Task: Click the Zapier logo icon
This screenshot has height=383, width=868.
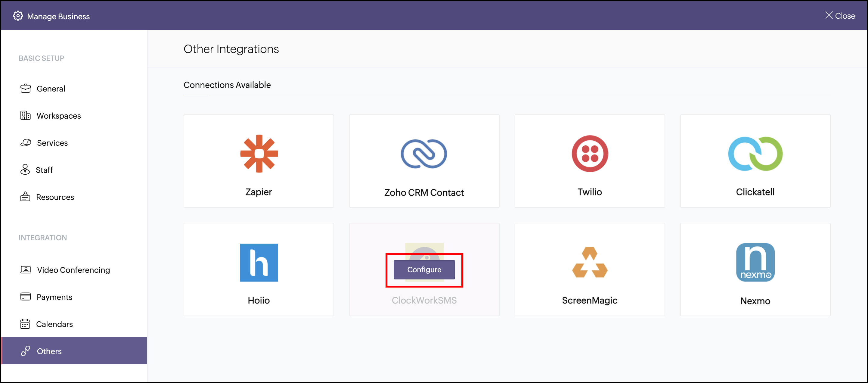Action: pos(259,154)
